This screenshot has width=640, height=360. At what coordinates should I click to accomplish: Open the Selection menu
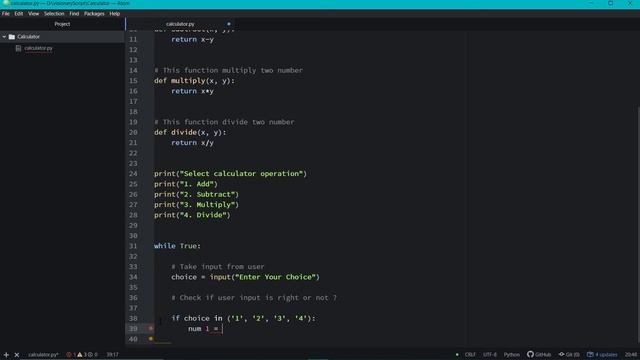(54, 13)
